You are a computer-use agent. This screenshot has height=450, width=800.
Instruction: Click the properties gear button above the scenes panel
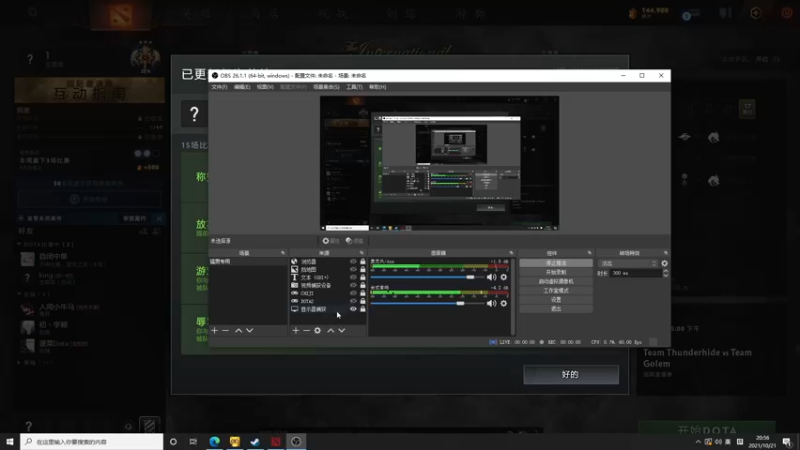coord(331,241)
